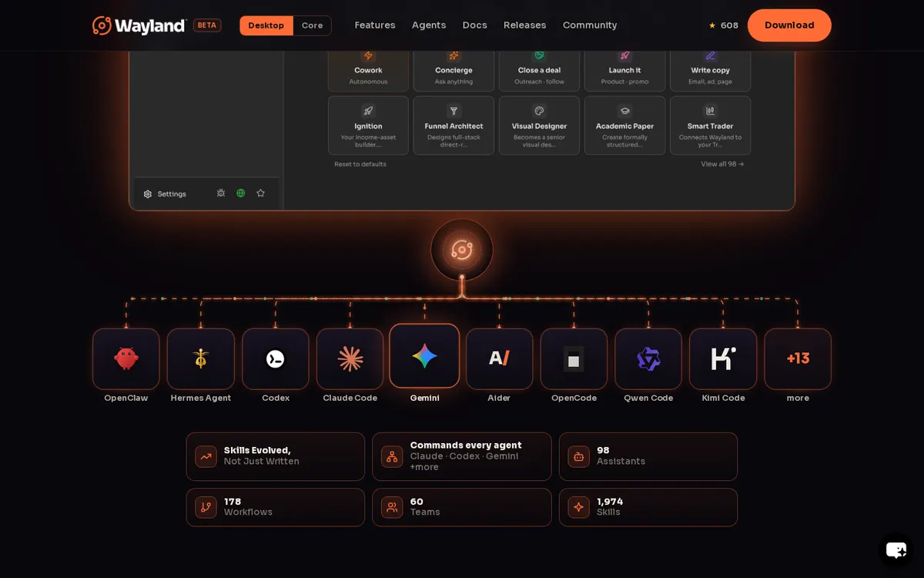This screenshot has width=924, height=578.
Task: Click the orange Download button
Action: (x=789, y=25)
